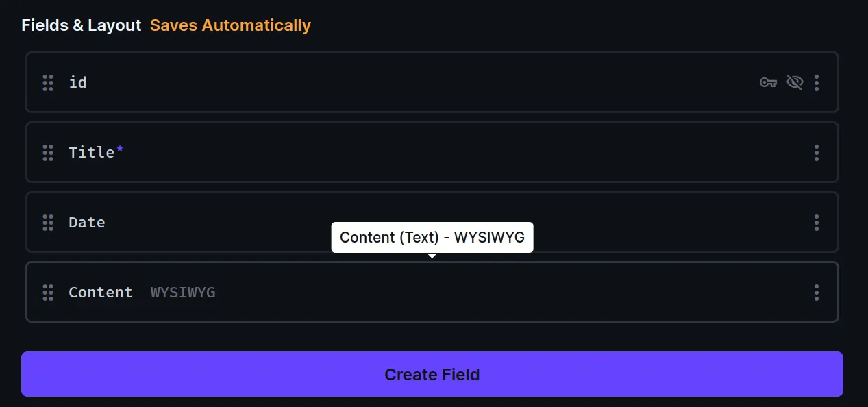Open the three-dot menu for Title field
Viewport: 868px width, 407px height.
coord(816,153)
